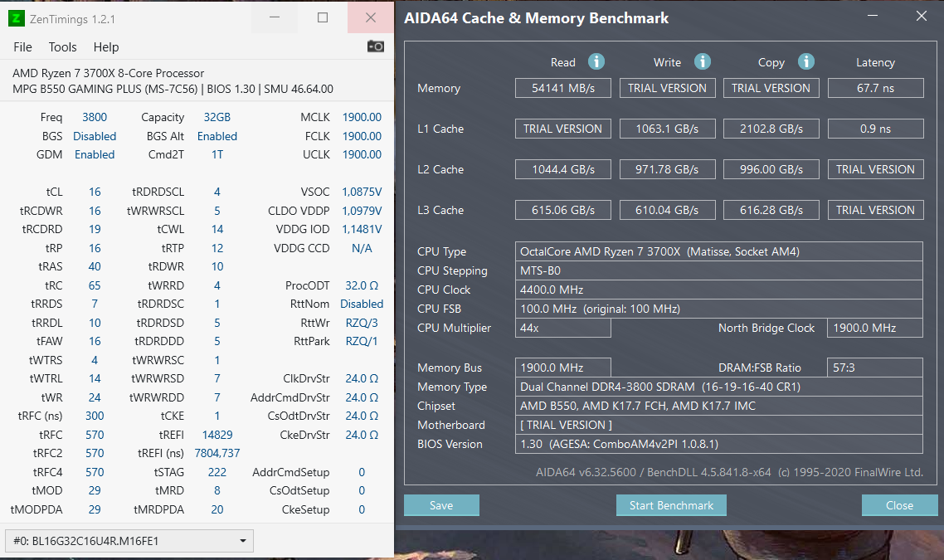Click the tREFI (ns) value 7804,737
Image resolution: width=944 pixels, height=560 pixels.
click(x=217, y=454)
